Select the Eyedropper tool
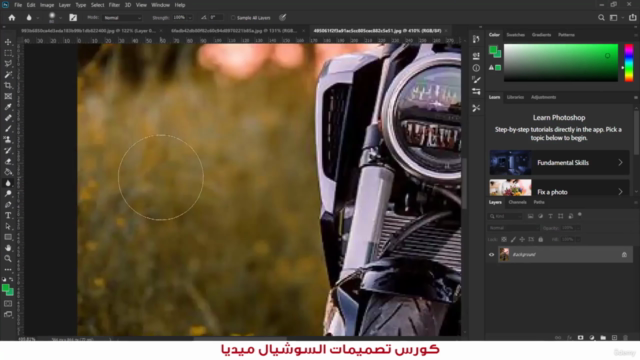 8,107
